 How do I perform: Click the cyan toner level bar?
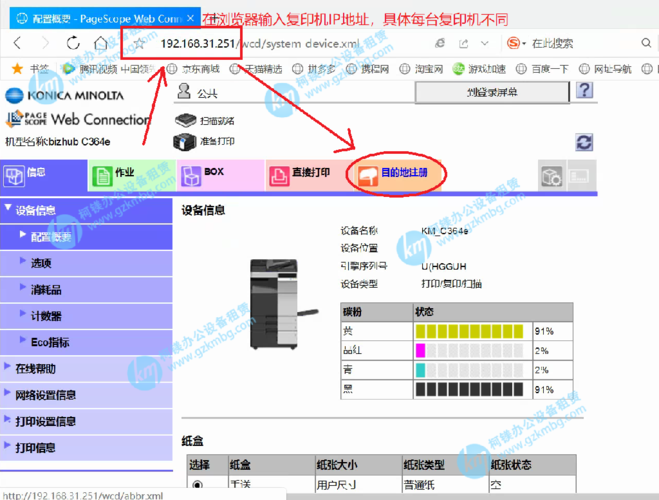tap(469, 370)
